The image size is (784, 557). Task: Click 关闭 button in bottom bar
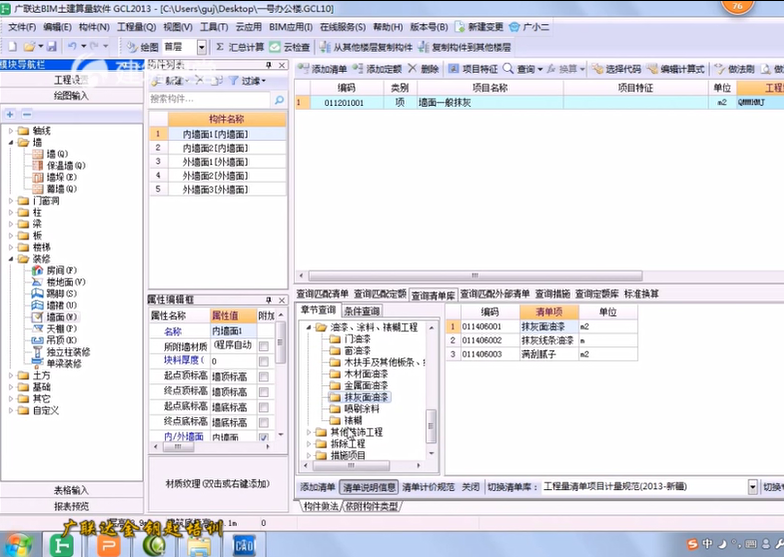(470, 486)
